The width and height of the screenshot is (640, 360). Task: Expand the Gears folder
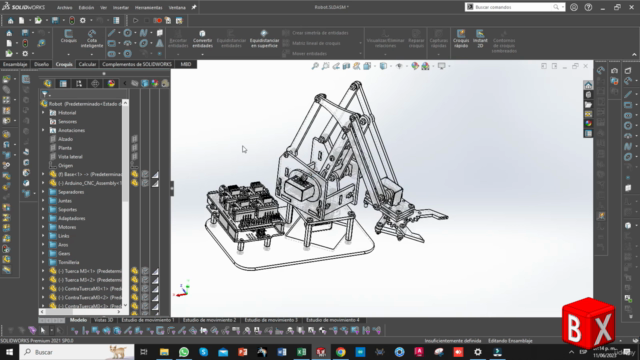[43, 253]
